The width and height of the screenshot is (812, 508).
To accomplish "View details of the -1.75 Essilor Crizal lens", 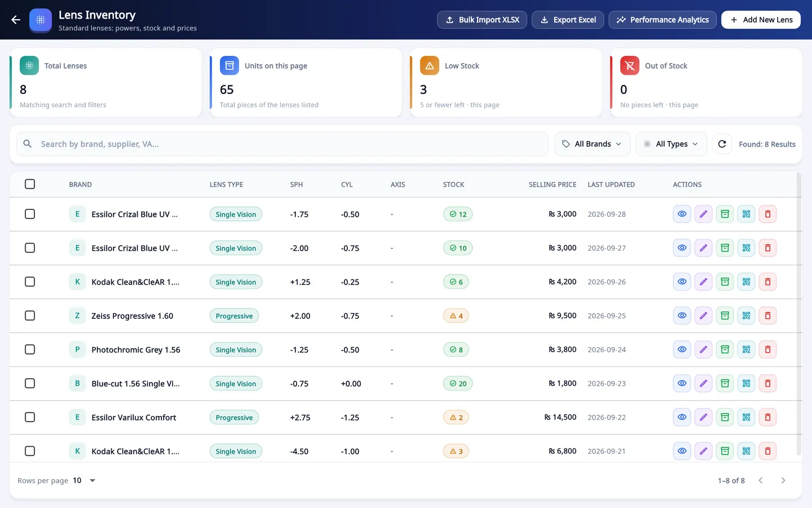I will [682, 214].
